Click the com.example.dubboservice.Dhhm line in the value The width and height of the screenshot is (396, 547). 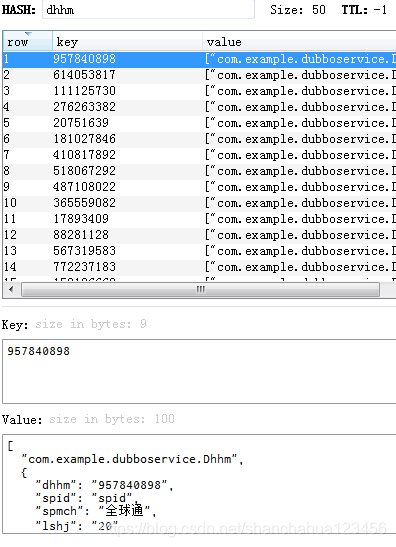133,459
